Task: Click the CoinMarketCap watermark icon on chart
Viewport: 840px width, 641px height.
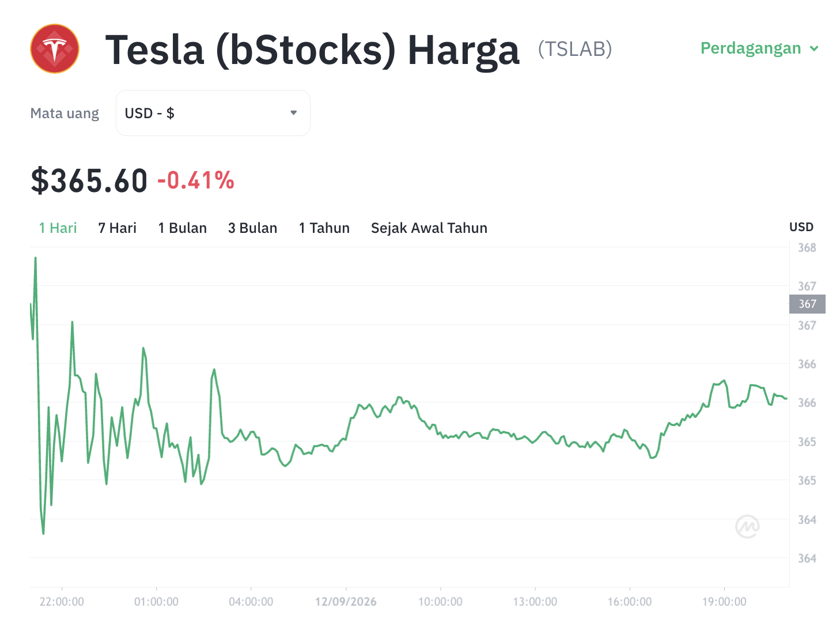Action: click(747, 526)
